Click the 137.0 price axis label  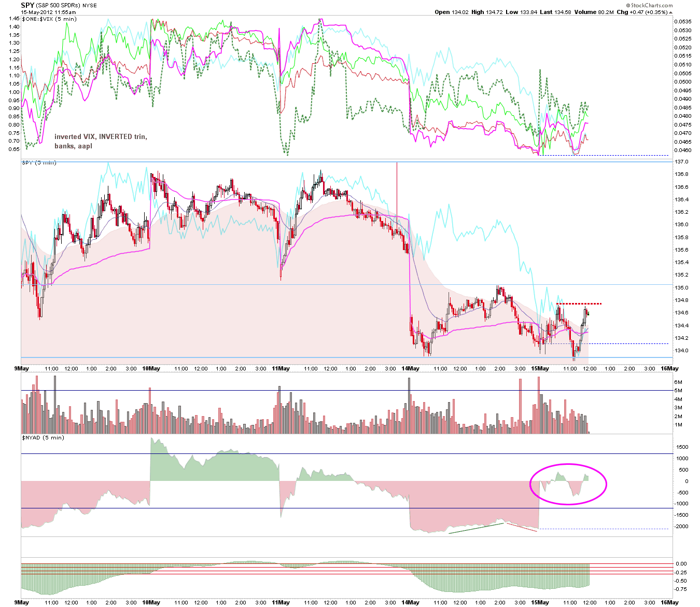[681, 162]
